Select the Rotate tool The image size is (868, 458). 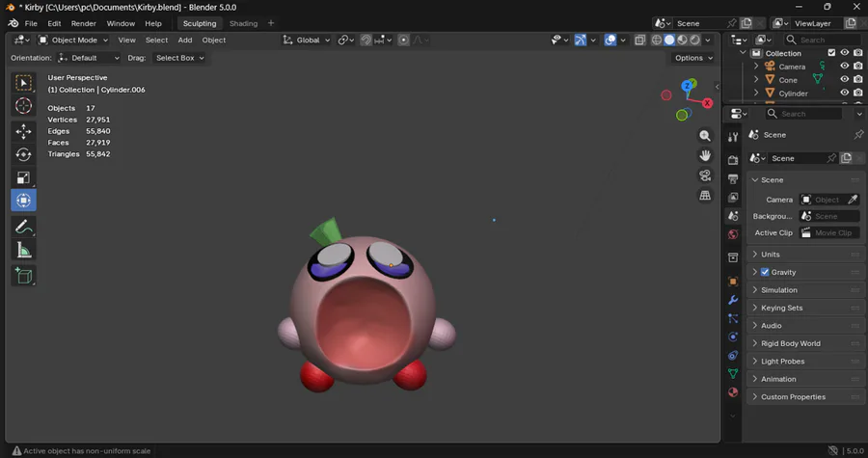tap(23, 154)
